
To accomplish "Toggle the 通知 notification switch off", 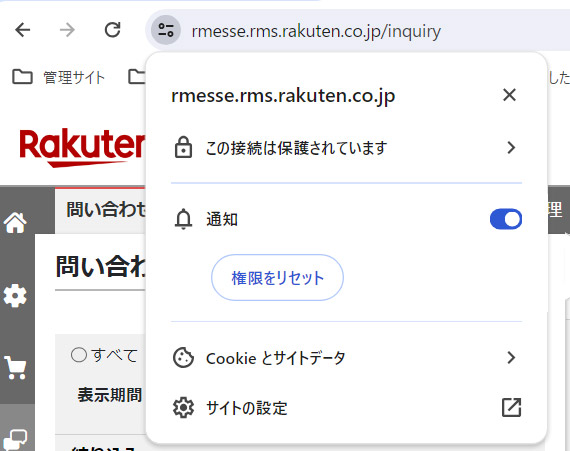I will pyautogui.click(x=506, y=219).
